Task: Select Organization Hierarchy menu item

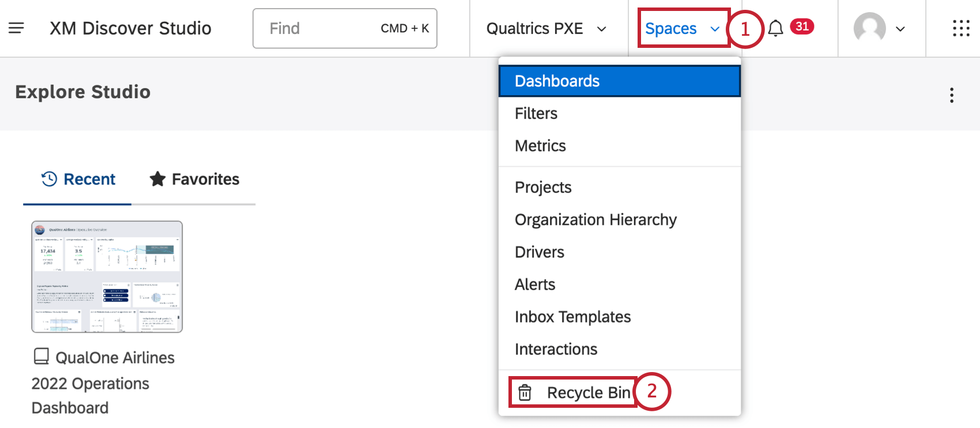Action: (x=595, y=220)
